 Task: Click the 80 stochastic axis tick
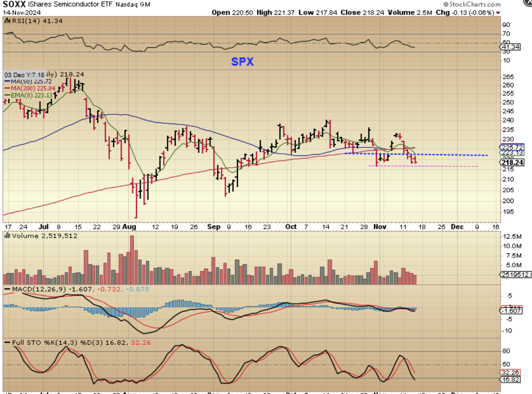point(507,351)
